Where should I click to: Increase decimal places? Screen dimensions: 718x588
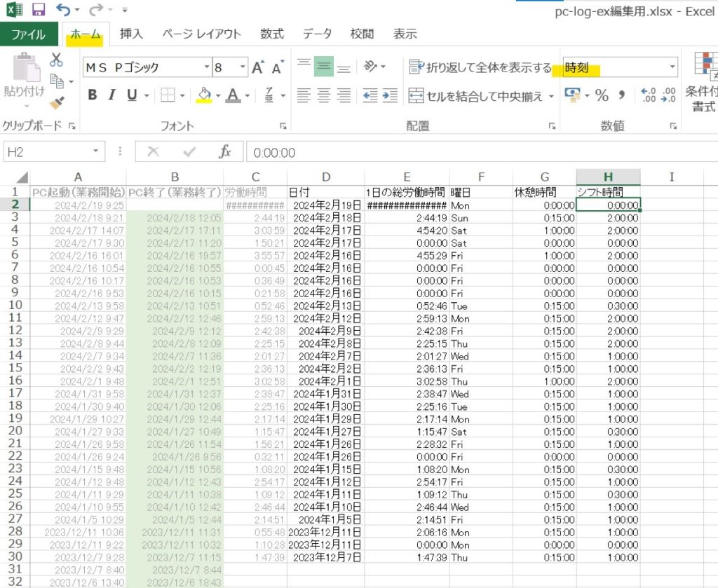pos(649,95)
